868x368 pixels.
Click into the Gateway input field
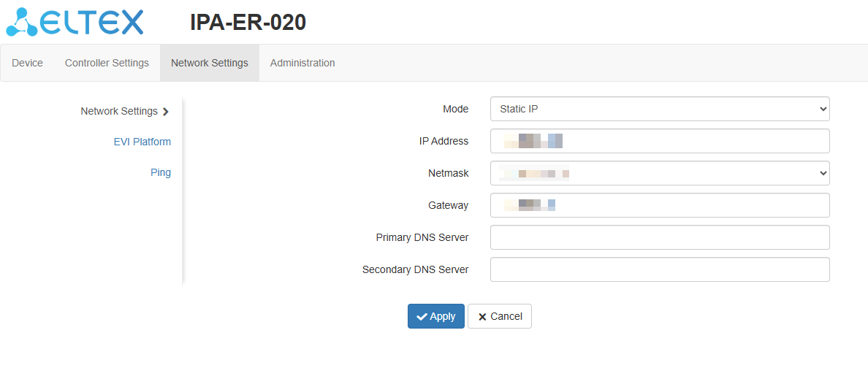coord(660,205)
